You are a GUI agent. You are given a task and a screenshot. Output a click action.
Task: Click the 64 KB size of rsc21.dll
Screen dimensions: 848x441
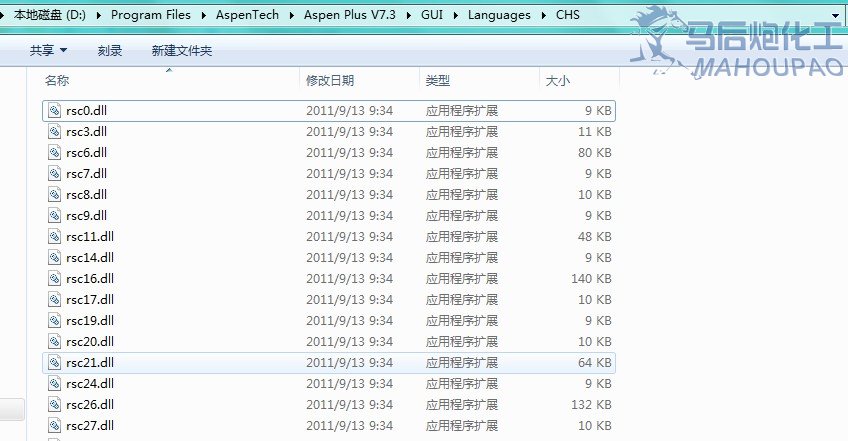tap(594, 363)
